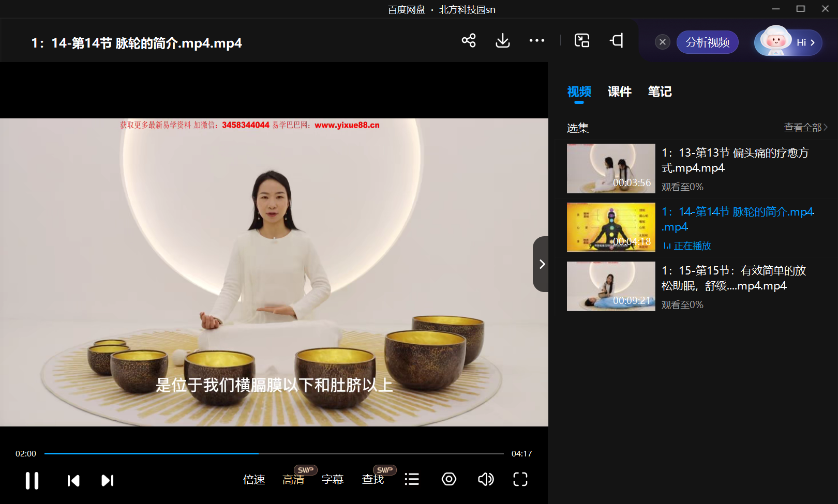Toggle the eye-protection viewing mode

[448, 480]
